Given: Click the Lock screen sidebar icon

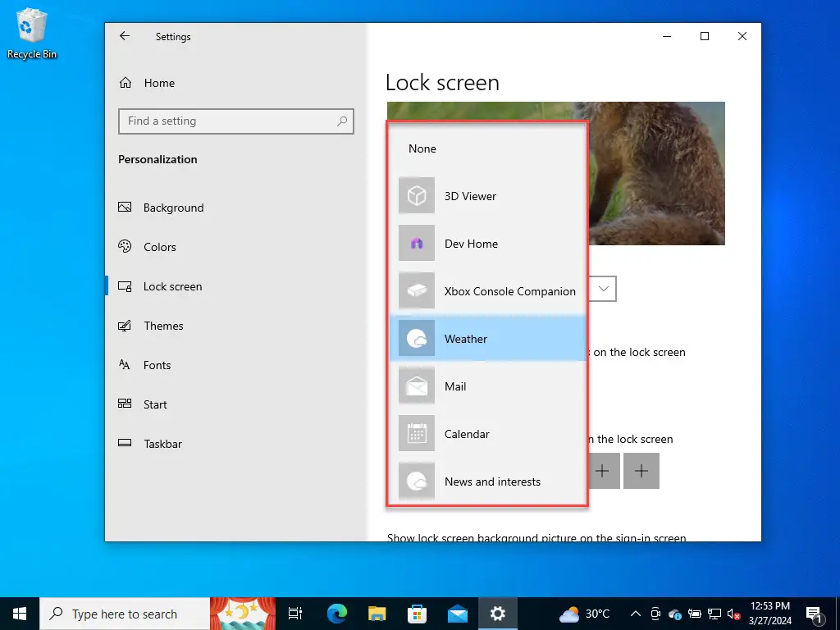Looking at the screenshot, I should point(125,286).
